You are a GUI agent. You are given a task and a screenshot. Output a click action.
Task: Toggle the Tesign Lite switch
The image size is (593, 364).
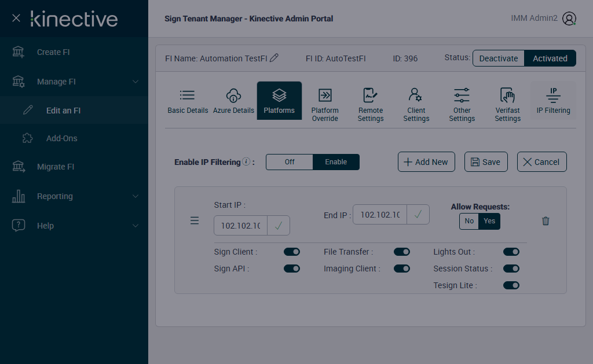pyautogui.click(x=511, y=285)
